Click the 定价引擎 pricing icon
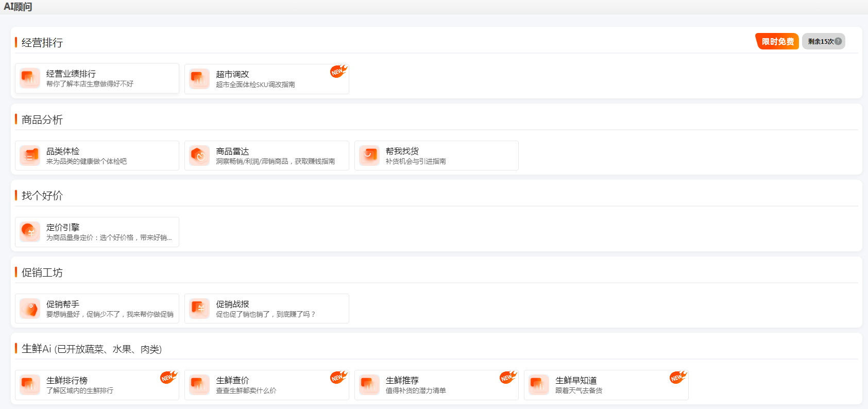The height and width of the screenshot is (409, 868). click(30, 232)
